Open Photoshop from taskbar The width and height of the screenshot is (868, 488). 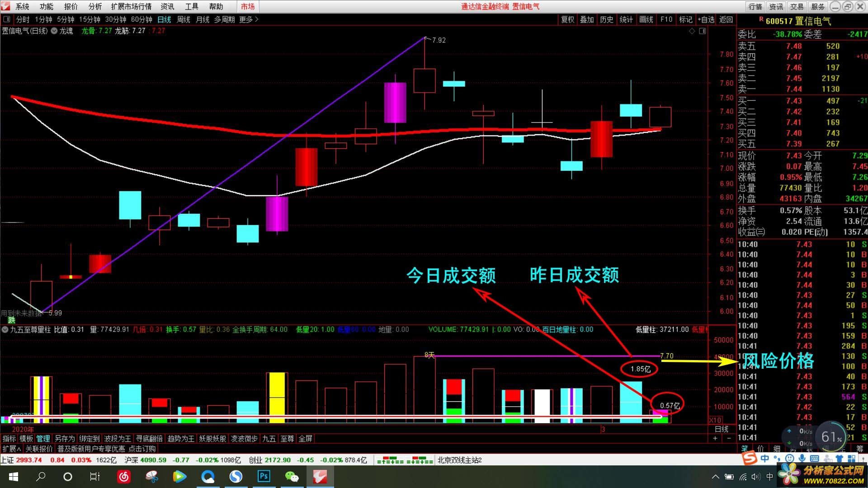[x=264, y=477]
